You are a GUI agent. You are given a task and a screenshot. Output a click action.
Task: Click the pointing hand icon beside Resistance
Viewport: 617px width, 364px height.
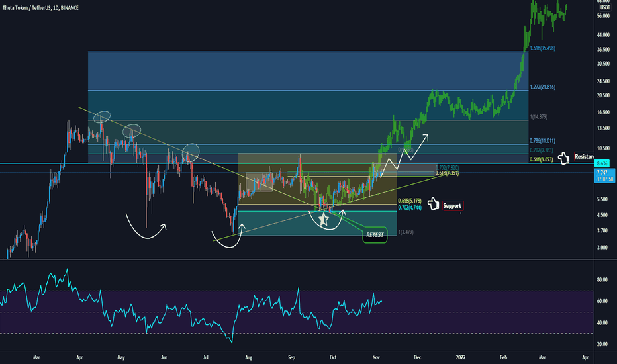pyautogui.click(x=563, y=158)
